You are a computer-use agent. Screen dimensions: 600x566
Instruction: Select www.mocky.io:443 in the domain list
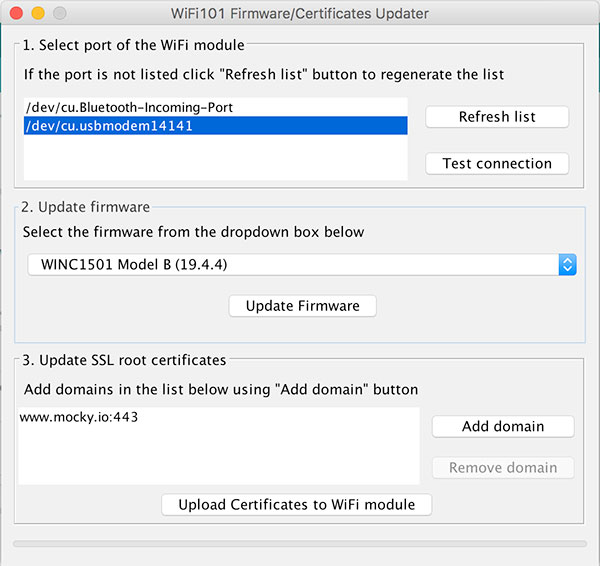[78, 417]
